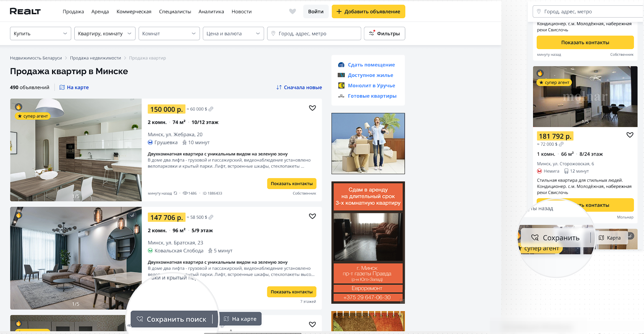Click link icon next to 58 500 $
Image resolution: width=644 pixels, height=334 pixels.
211,217
